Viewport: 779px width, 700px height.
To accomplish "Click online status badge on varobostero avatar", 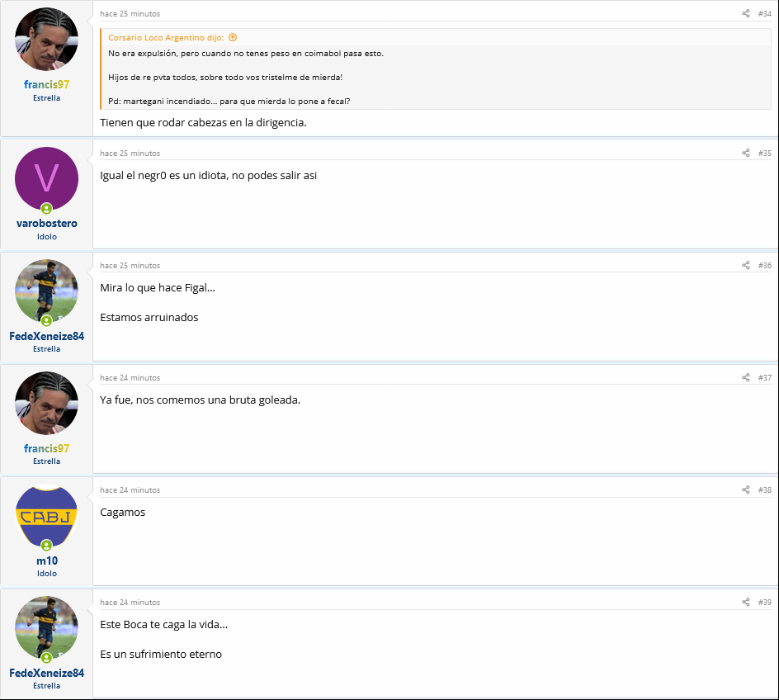I will [x=46, y=209].
